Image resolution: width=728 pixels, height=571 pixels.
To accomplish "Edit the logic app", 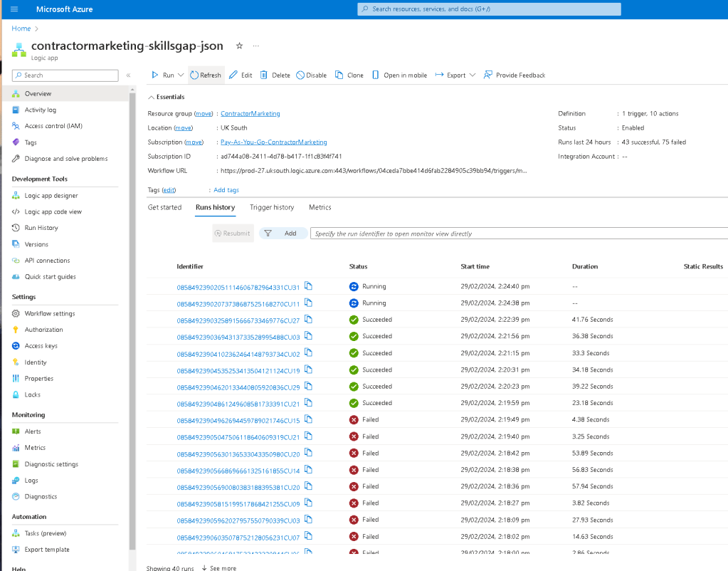I will pos(241,75).
